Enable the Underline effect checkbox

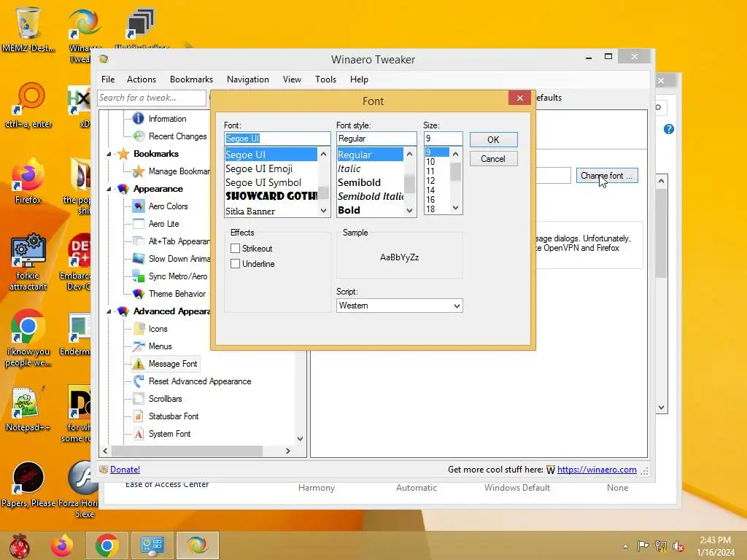coord(236,264)
